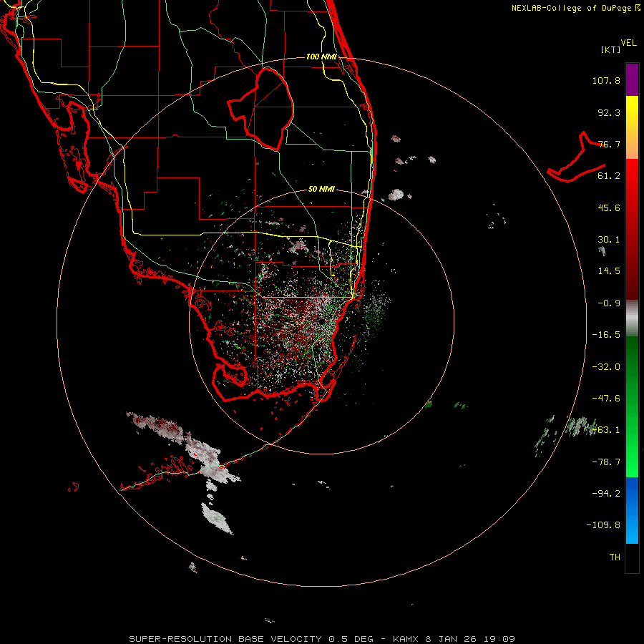Click the 14.5 scale label
The image size is (644, 644).
pos(609,271)
